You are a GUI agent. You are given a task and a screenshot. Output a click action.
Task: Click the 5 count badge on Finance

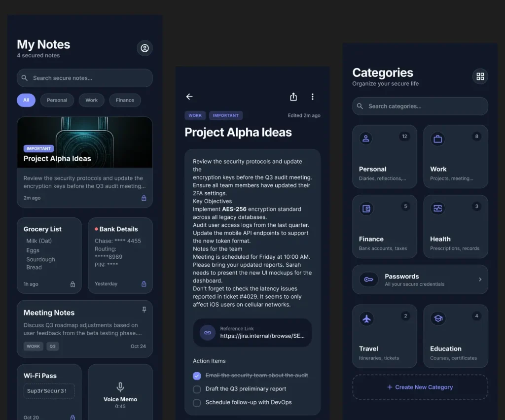pyautogui.click(x=405, y=206)
